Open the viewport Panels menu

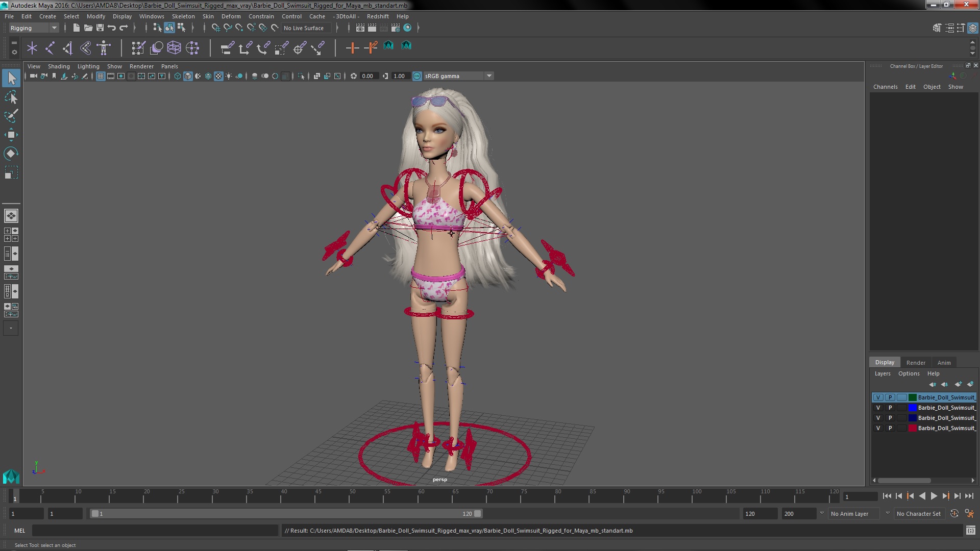[169, 66]
